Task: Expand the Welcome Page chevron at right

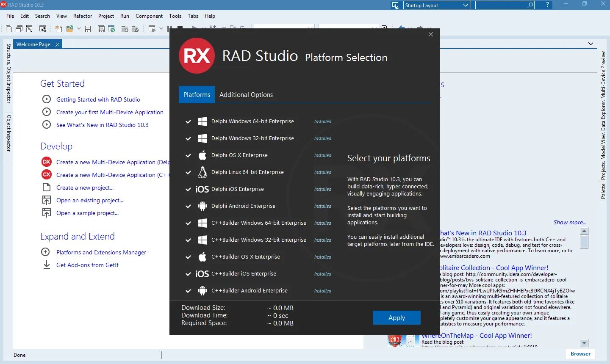Action: tap(591, 44)
